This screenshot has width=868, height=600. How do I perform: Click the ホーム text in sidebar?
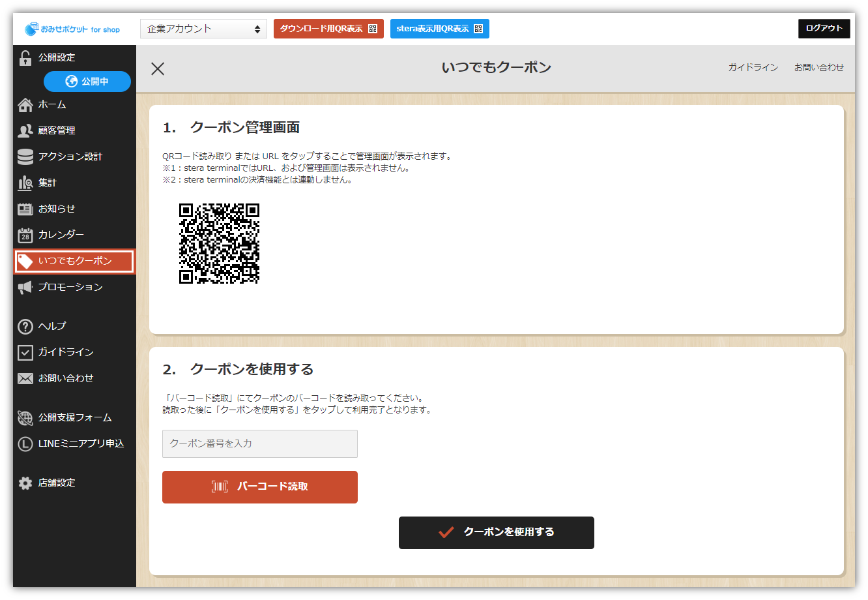52,104
